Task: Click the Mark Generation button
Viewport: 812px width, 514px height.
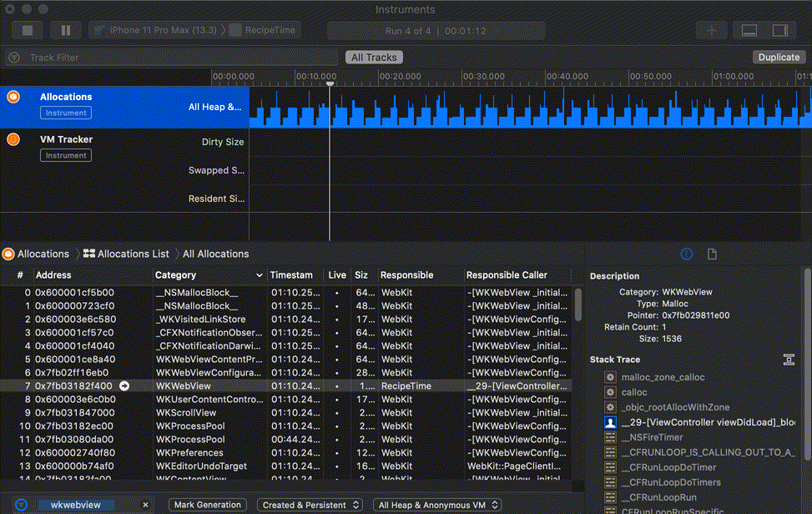Action: point(207,505)
